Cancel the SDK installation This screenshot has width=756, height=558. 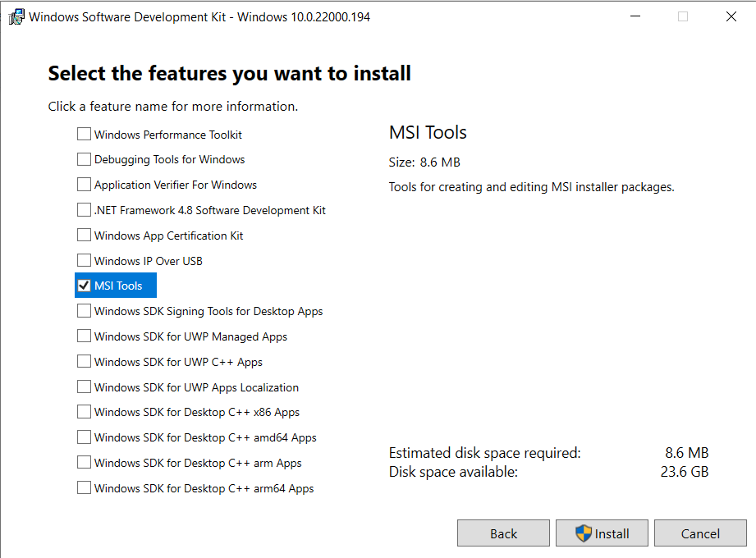700,533
